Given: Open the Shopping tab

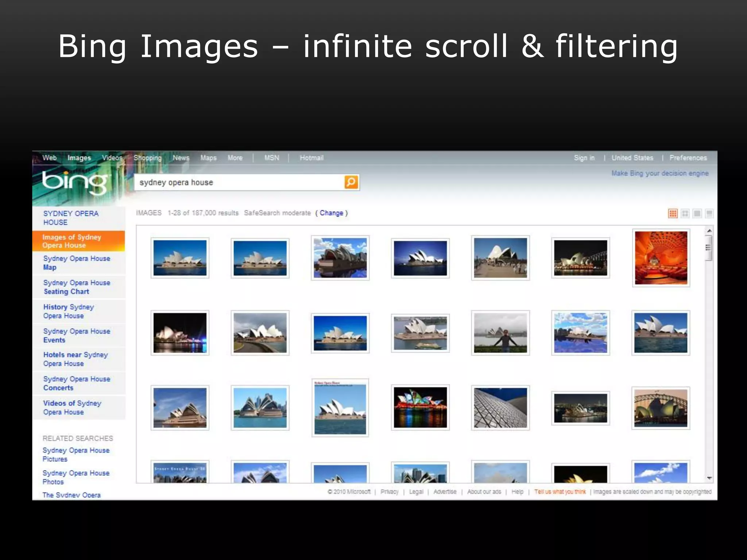Looking at the screenshot, I should 147,158.
